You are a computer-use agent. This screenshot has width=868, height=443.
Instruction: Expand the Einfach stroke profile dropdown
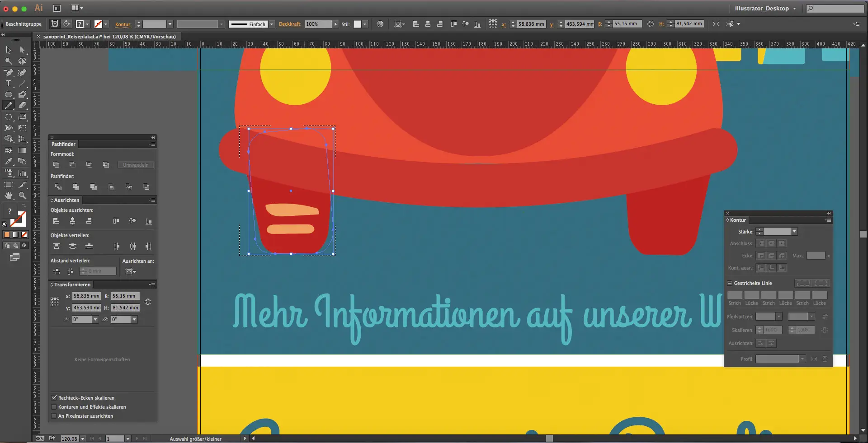pyautogui.click(x=272, y=24)
